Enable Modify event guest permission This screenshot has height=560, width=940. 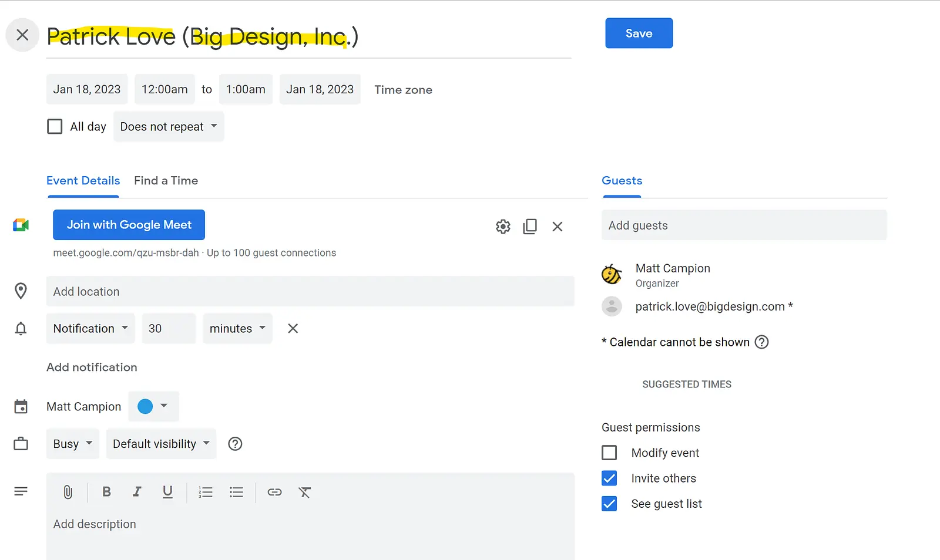click(609, 453)
